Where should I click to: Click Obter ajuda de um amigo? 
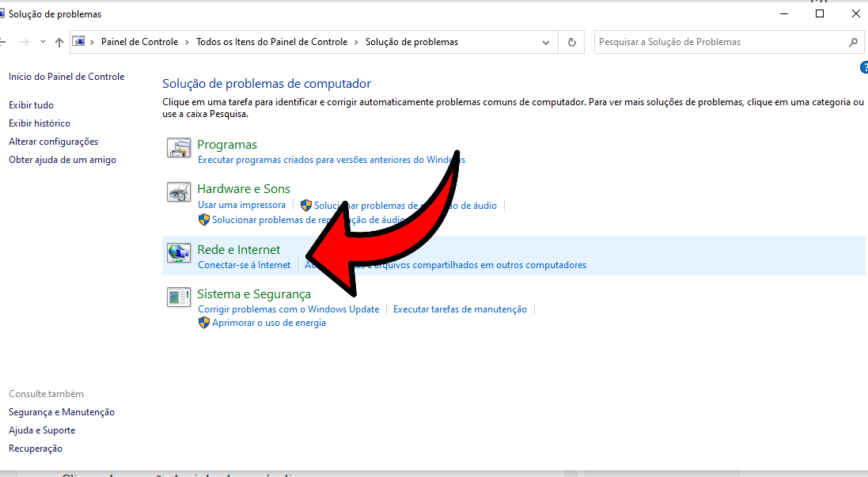click(x=63, y=160)
